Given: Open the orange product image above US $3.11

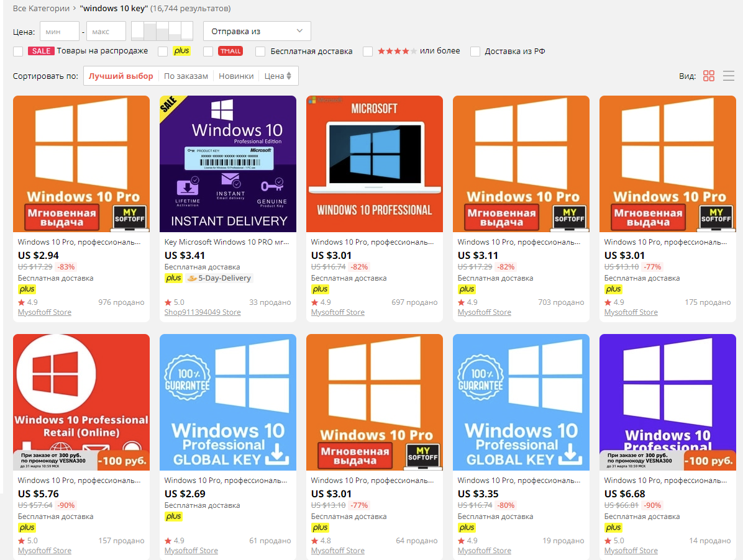Looking at the screenshot, I should 521,164.
